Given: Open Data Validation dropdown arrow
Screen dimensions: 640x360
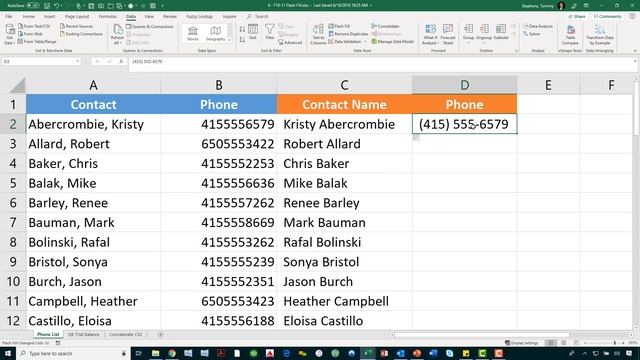Looking at the screenshot, I should [364, 42].
